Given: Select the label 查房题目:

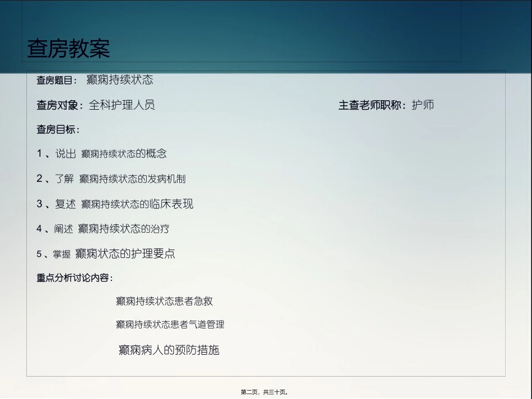Looking at the screenshot, I should click(57, 81).
